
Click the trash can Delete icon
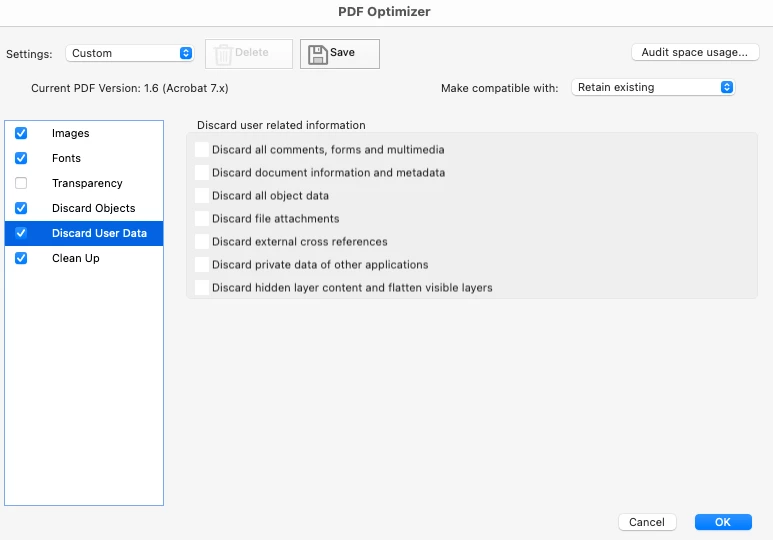pyautogui.click(x=223, y=54)
